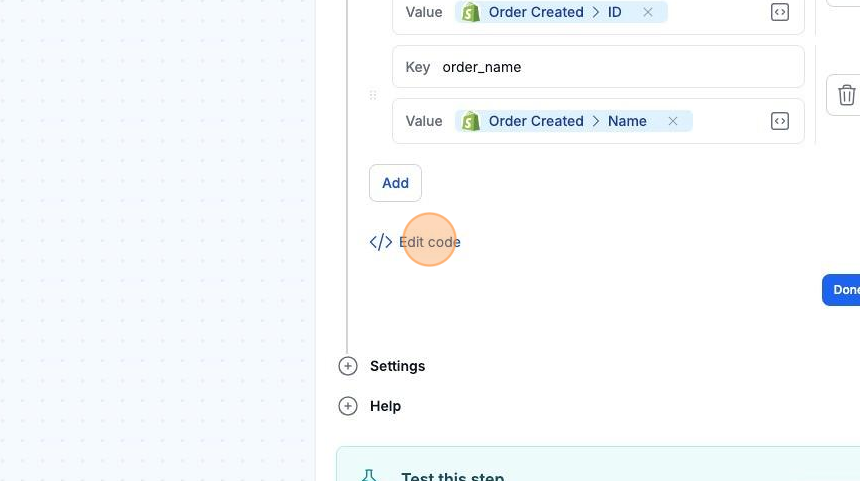Select the Order Created Name chip text

point(567,121)
